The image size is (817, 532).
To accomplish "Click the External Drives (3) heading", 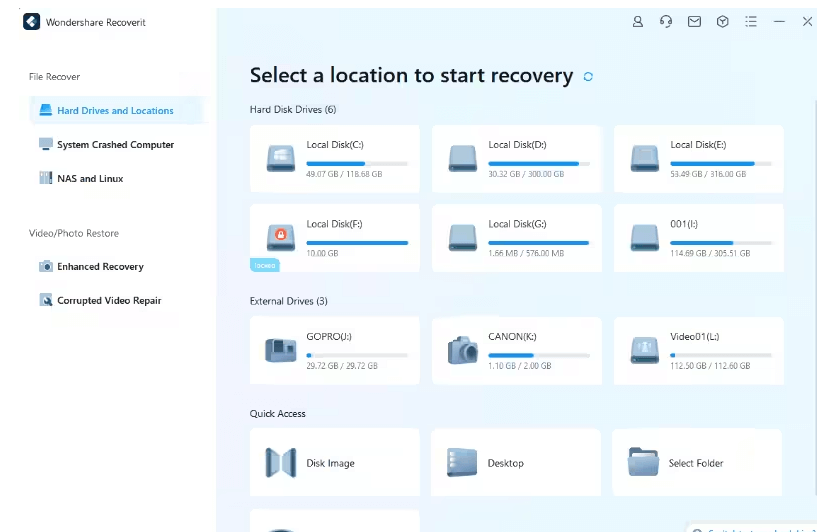I will pyautogui.click(x=289, y=301).
